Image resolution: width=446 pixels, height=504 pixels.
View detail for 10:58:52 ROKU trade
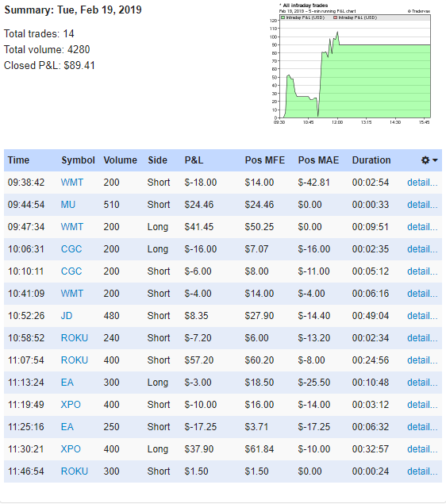pyautogui.click(x=422, y=338)
